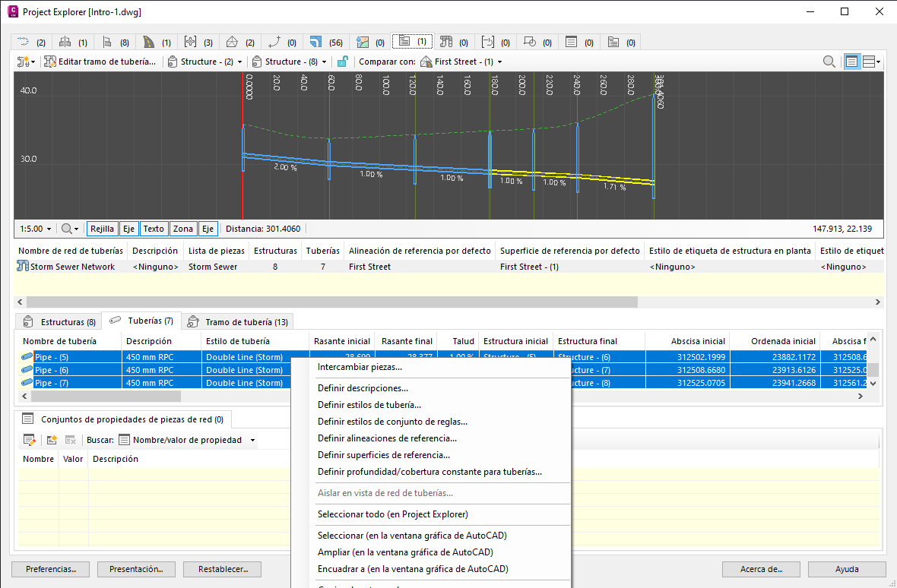Toggle the lock icon in profile toolbar
The width and height of the screenshot is (897, 588).
click(342, 62)
